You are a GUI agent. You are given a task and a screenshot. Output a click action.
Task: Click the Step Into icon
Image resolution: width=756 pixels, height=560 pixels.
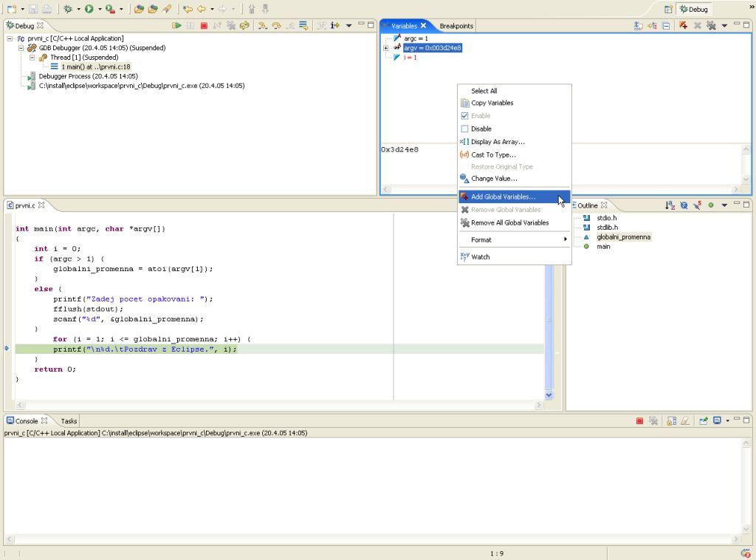tap(262, 26)
